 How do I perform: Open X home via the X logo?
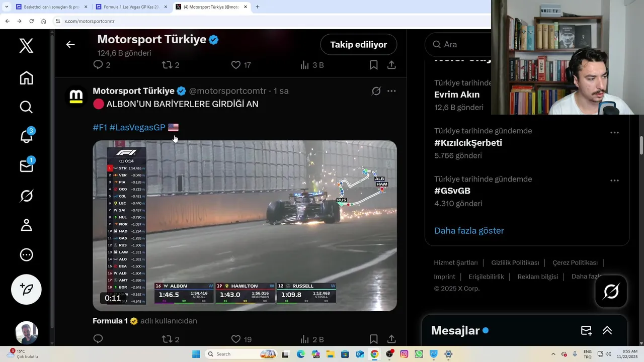[26, 46]
